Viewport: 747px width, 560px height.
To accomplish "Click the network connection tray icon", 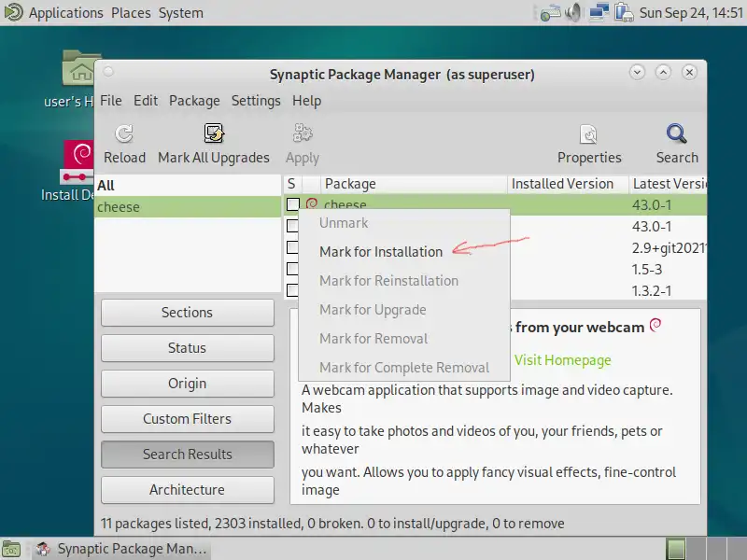I will tap(599, 12).
